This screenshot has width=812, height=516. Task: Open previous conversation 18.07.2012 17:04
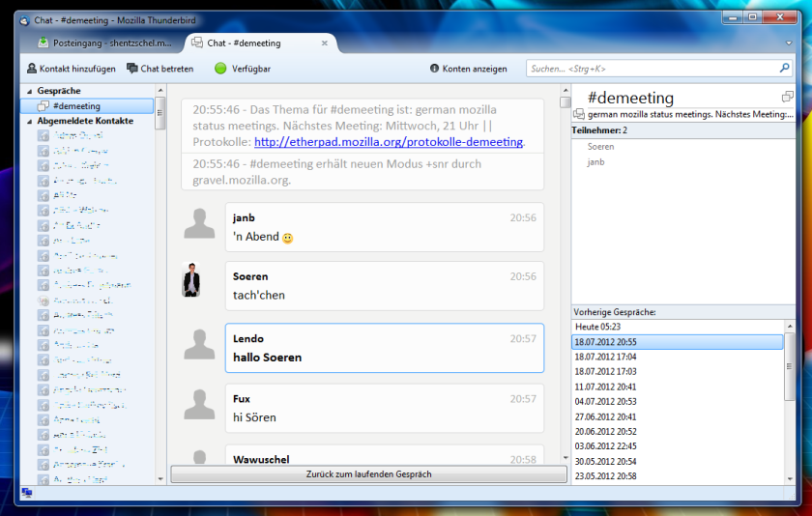[678, 357]
